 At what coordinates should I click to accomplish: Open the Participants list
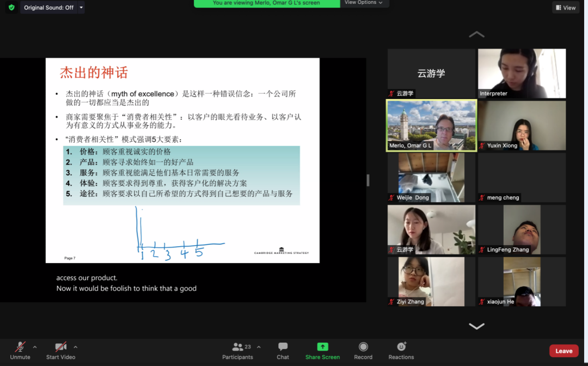tap(237, 350)
